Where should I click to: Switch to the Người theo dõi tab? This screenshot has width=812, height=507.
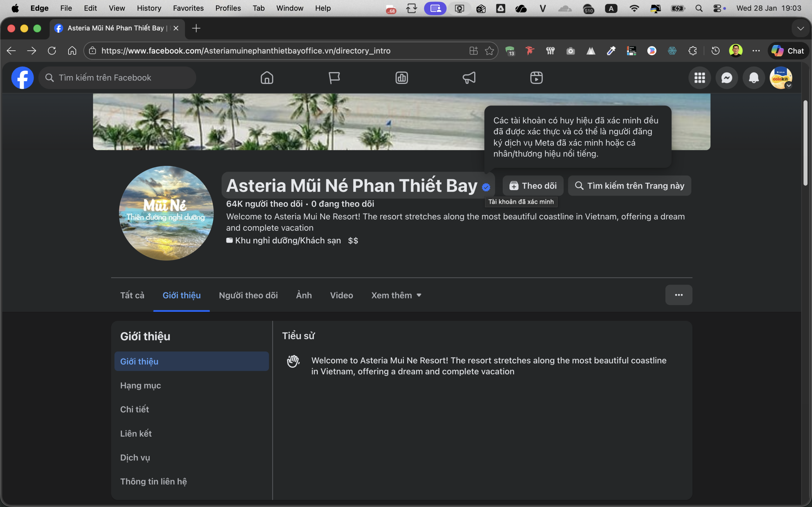(248, 295)
